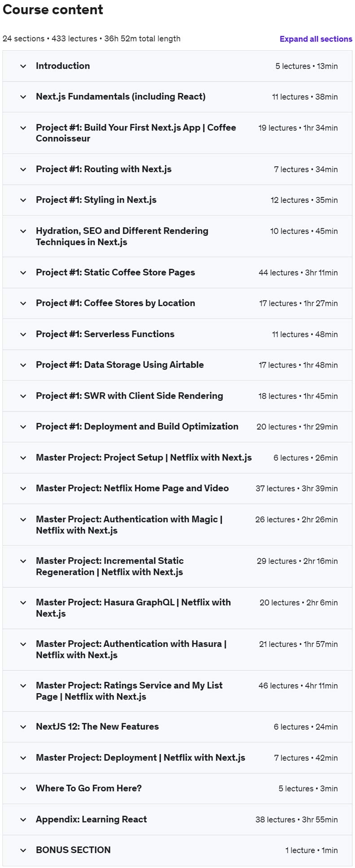Click chevron beside Netflix Home Page and Video
The height and width of the screenshot is (868, 355).
[x=23, y=489]
